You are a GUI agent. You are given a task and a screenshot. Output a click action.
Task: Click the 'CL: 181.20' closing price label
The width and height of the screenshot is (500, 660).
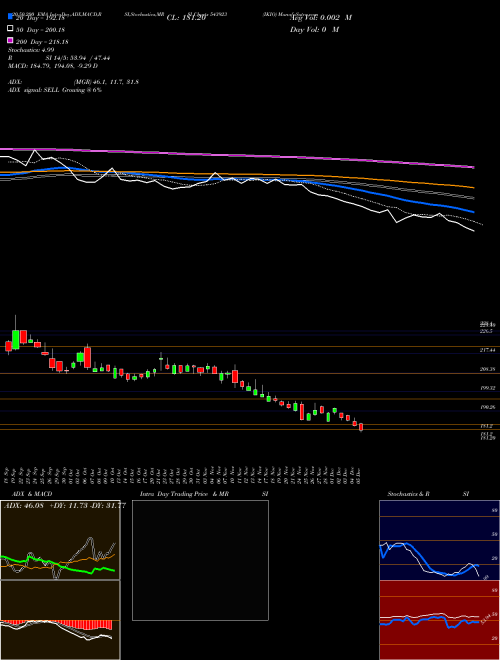point(186,18)
